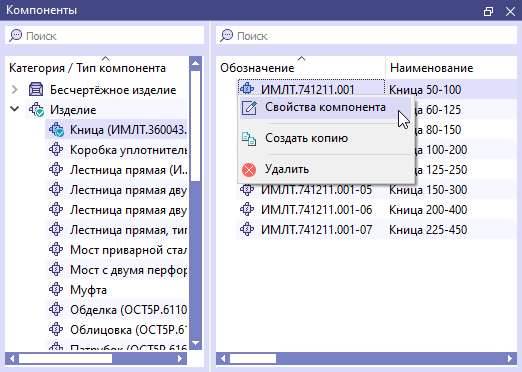
Task: Choose Создать копию in context menu
Action: click(x=326, y=138)
